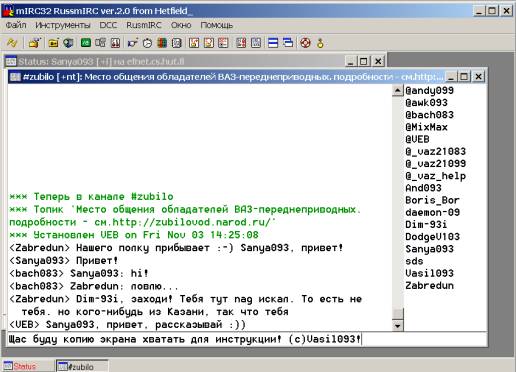Click the chat scrollbar up arrow
Viewport: 516px width, 372px height.
pyautogui.click(x=397, y=91)
